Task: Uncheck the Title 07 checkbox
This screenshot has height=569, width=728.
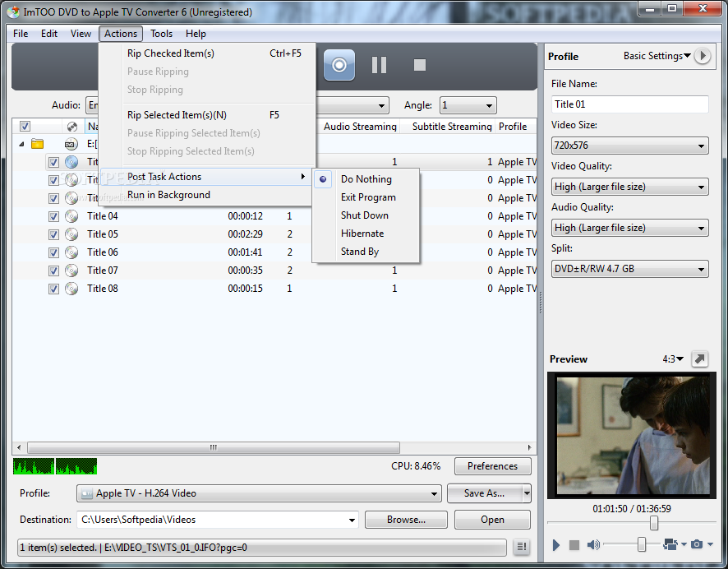Action: [x=54, y=271]
